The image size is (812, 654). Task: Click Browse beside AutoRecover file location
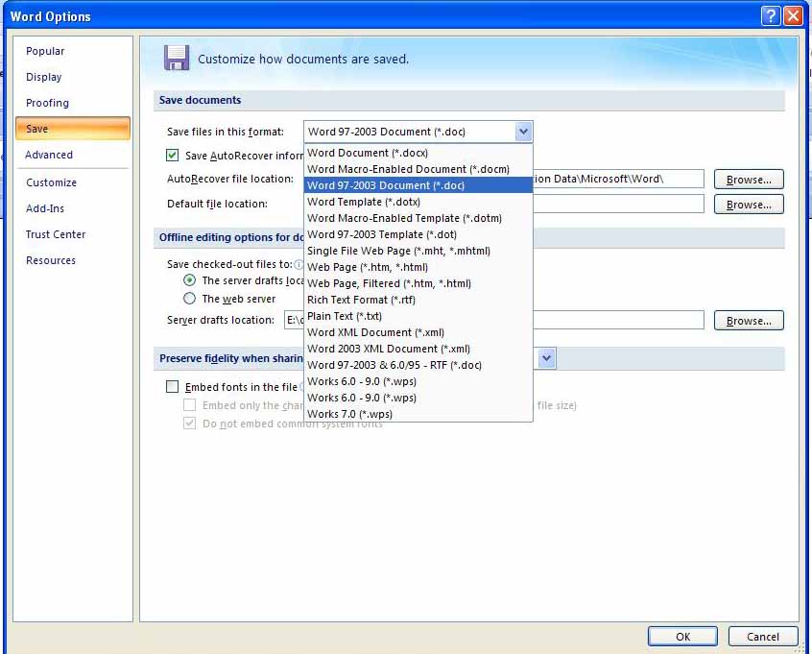point(749,179)
